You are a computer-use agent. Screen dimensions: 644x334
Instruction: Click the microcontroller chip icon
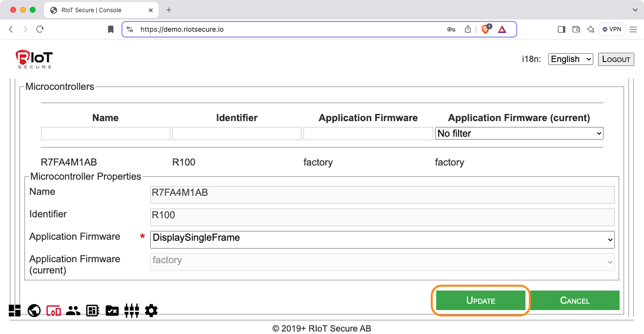pyautogui.click(x=93, y=311)
